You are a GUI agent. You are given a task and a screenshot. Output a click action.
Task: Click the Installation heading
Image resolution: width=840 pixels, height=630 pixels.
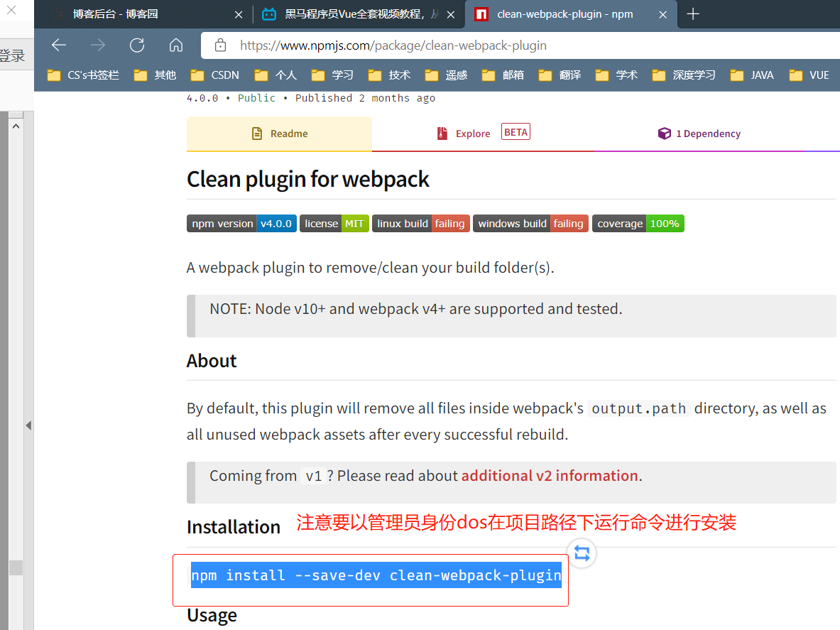[234, 527]
